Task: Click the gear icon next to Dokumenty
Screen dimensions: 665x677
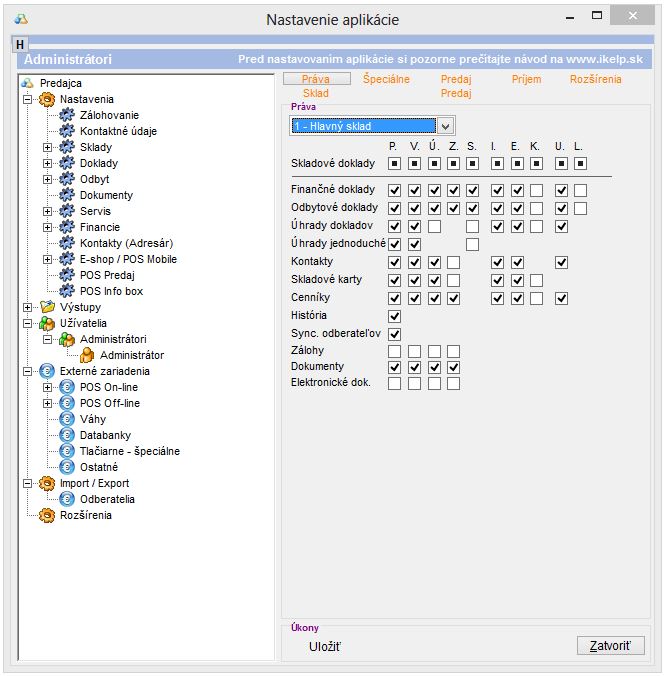Action: (68, 195)
